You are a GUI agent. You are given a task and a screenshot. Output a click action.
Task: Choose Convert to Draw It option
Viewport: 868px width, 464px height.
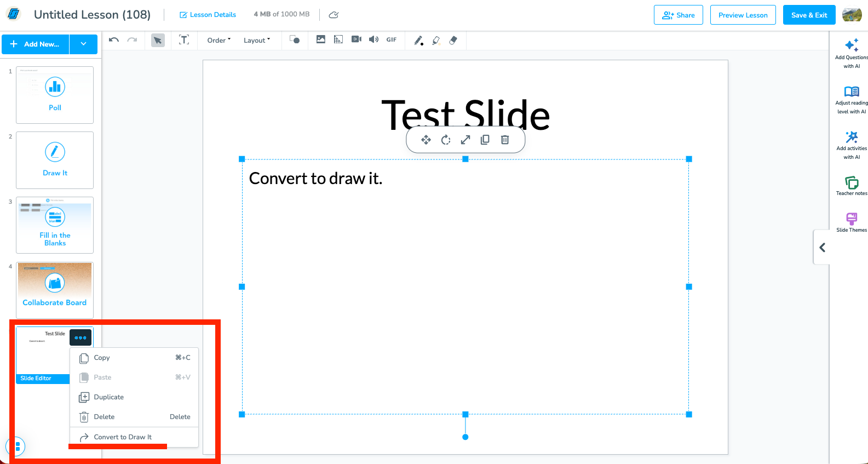pos(135,437)
